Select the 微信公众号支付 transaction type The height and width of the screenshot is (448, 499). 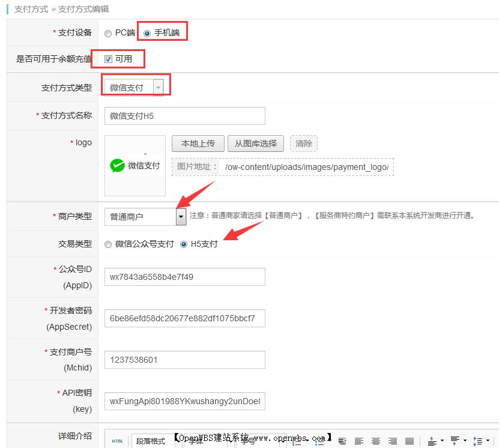pyautogui.click(x=108, y=244)
